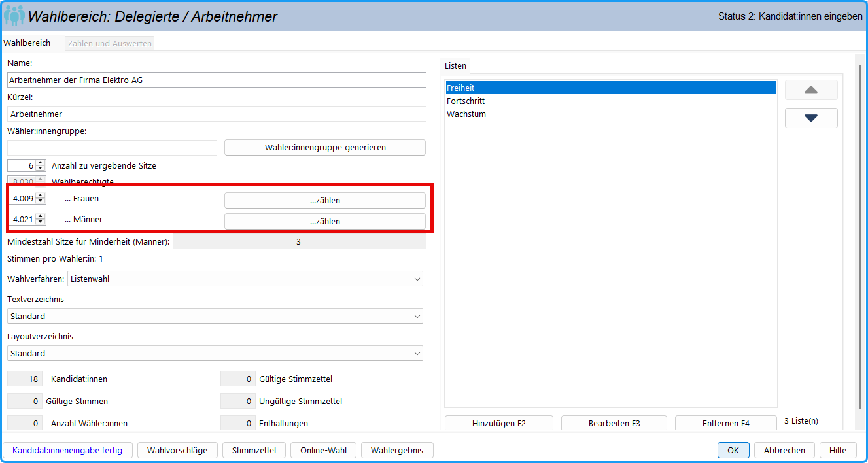Select the Listen tab

pyautogui.click(x=455, y=66)
